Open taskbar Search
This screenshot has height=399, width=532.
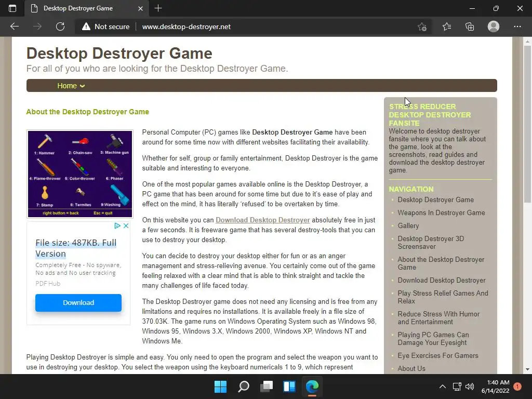(244, 387)
